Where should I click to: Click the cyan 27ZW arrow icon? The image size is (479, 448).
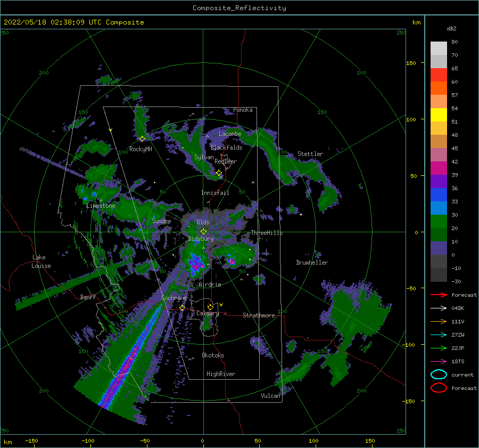click(439, 335)
